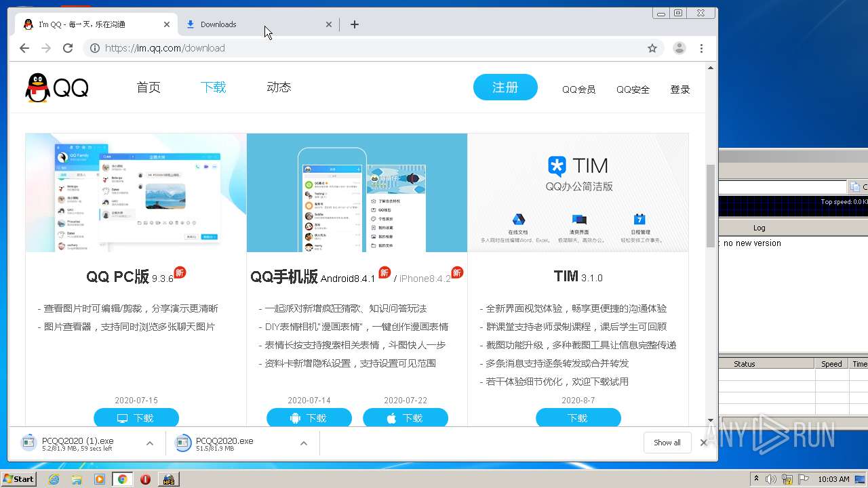Click the 新 badge next to QQ PC版 9.3.6
Screen dimensions: 868x488
coord(180,272)
